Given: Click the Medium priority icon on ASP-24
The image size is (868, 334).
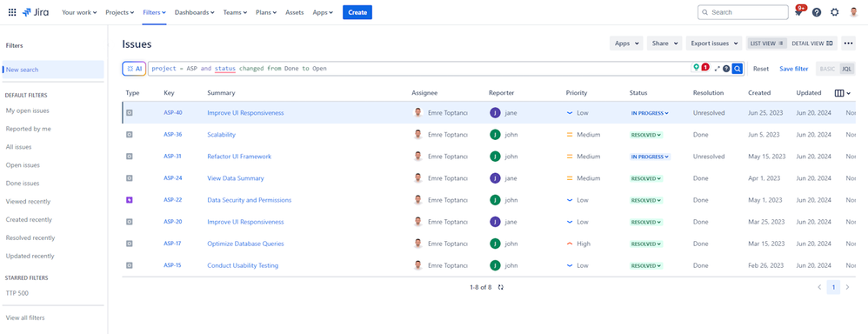Looking at the screenshot, I should coord(570,178).
